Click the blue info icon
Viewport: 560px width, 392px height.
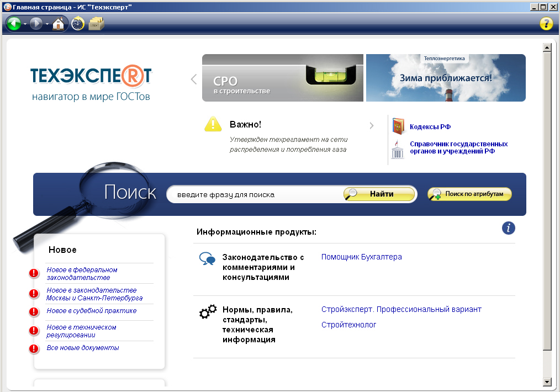pyautogui.click(x=509, y=228)
